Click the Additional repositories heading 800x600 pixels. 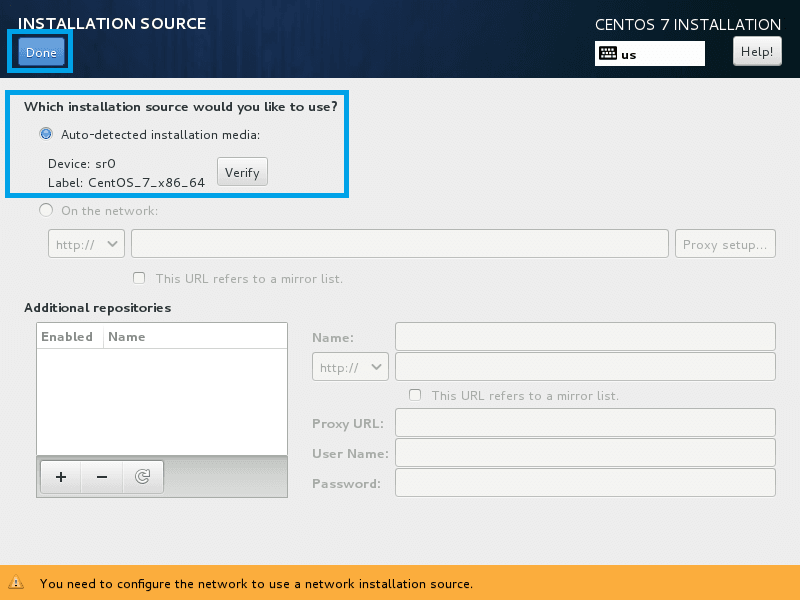point(97,308)
